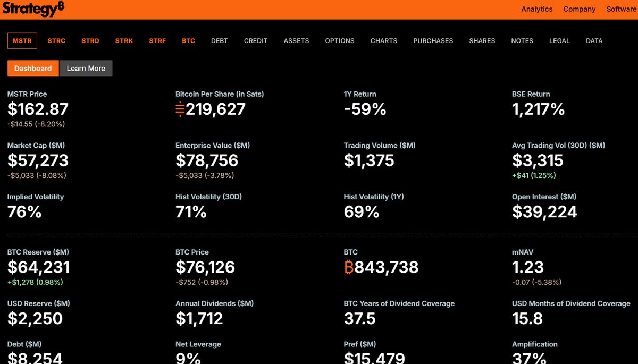
Task: Open the Software menu
Action: pyautogui.click(x=621, y=9)
